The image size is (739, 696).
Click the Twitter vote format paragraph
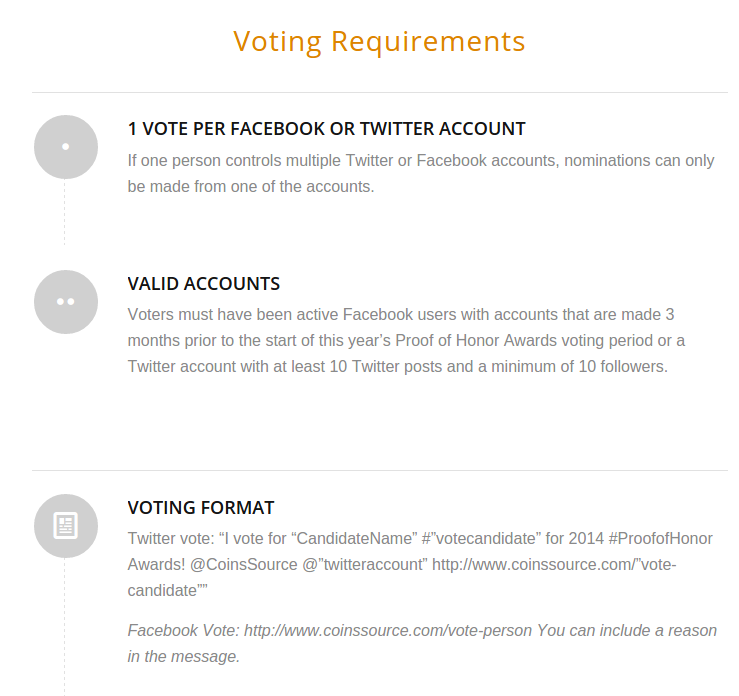[x=420, y=564]
